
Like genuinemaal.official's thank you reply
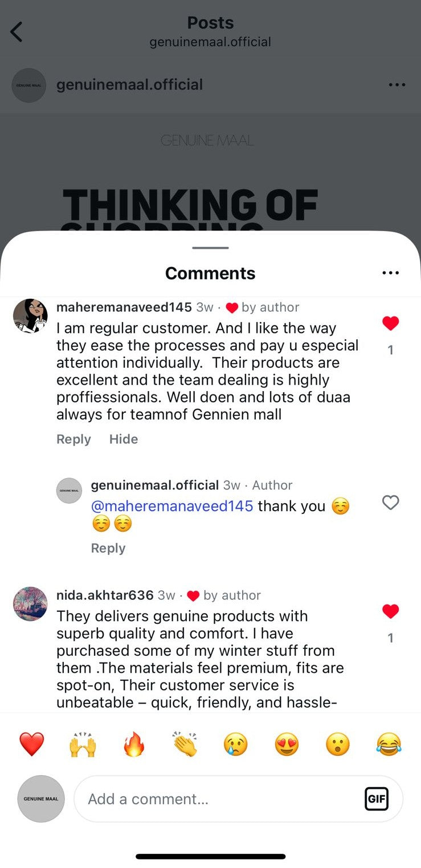point(390,503)
